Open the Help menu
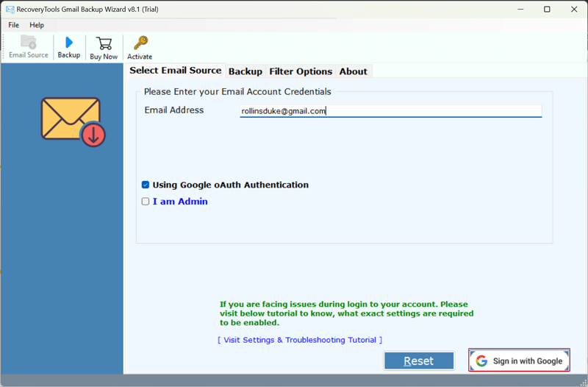Image resolution: width=588 pixels, height=387 pixels. [x=37, y=25]
